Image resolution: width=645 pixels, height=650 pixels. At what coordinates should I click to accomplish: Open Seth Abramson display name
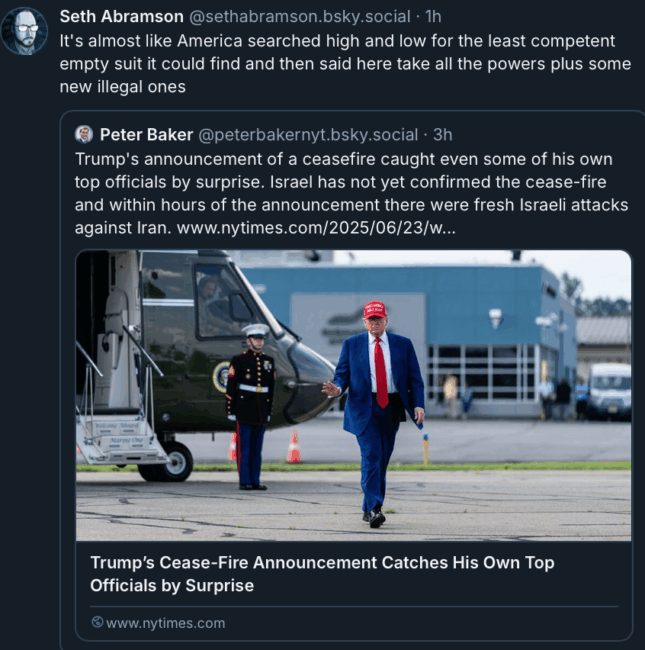(121, 17)
